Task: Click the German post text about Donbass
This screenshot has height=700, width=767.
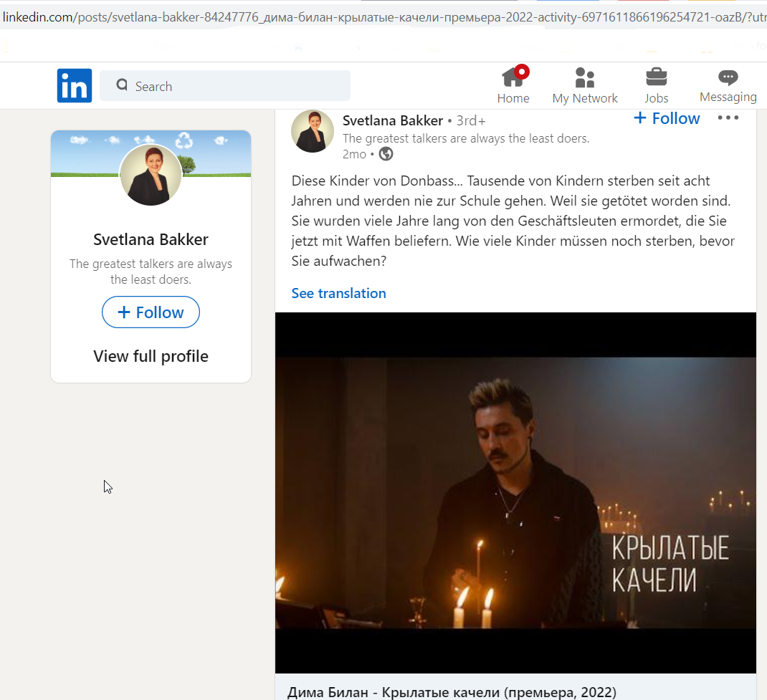Action: (513, 221)
